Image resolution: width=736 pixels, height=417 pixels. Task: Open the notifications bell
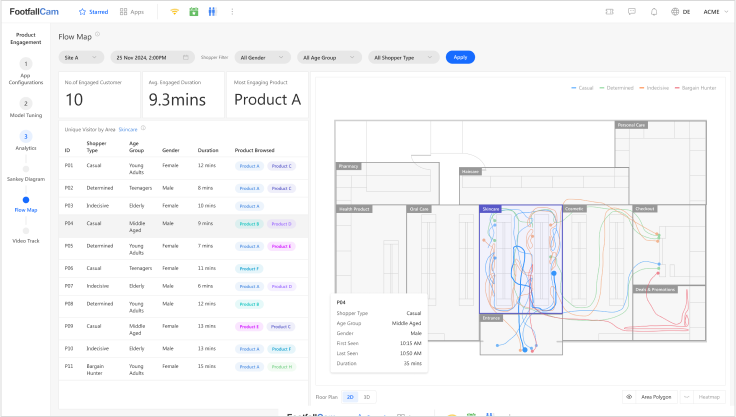click(x=654, y=12)
